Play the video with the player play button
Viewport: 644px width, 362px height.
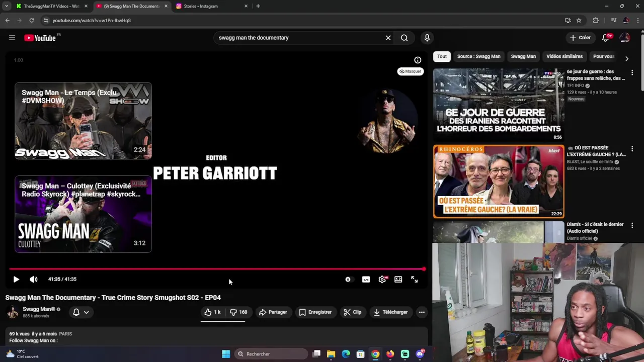pyautogui.click(x=16, y=279)
